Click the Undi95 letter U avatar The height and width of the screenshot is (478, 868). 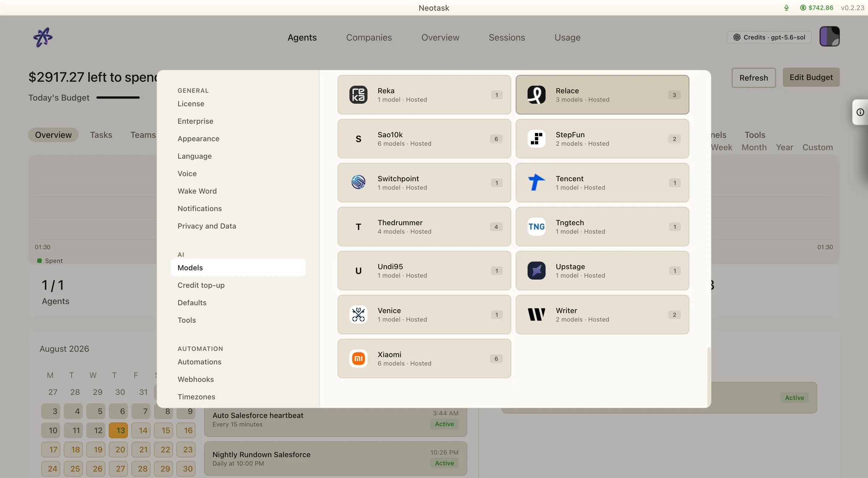(x=358, y=270)
